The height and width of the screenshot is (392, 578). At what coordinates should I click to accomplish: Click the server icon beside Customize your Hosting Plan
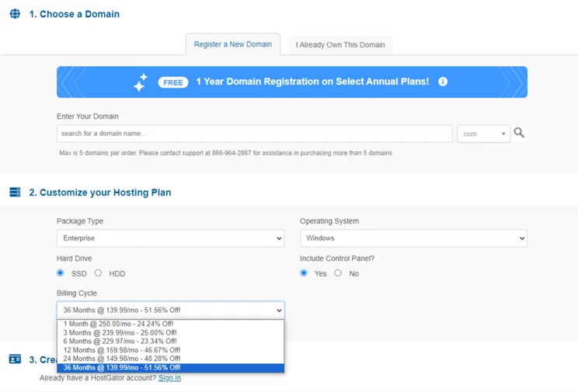click(15, 192)
